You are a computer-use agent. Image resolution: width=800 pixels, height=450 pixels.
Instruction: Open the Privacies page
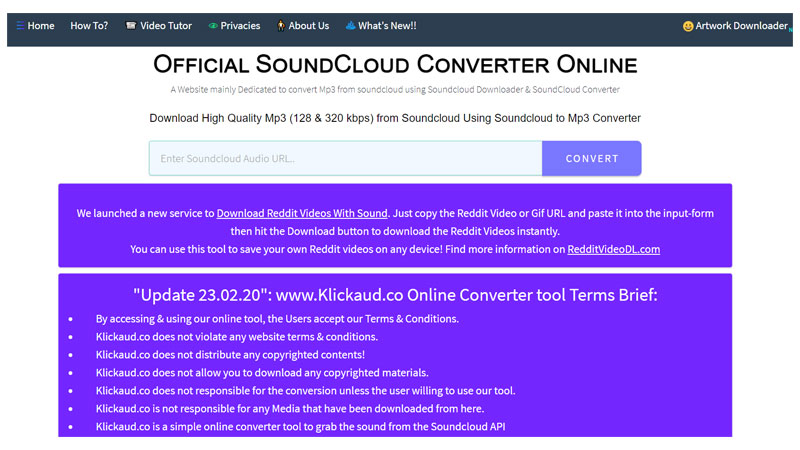coord(240,26)
